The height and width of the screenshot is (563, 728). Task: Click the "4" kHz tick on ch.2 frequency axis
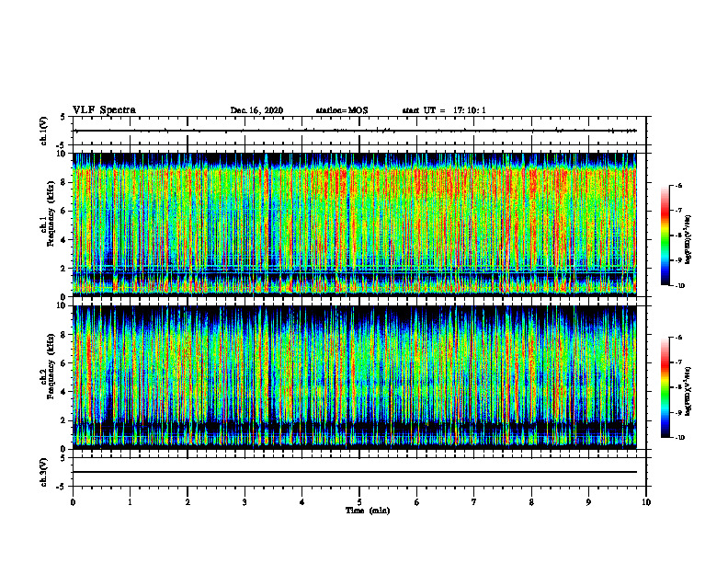pos(65,392)
